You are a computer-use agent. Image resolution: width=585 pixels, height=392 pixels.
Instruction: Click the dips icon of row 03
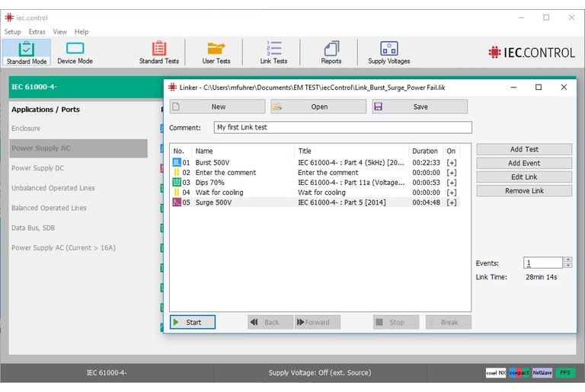(x=177, y=183)
